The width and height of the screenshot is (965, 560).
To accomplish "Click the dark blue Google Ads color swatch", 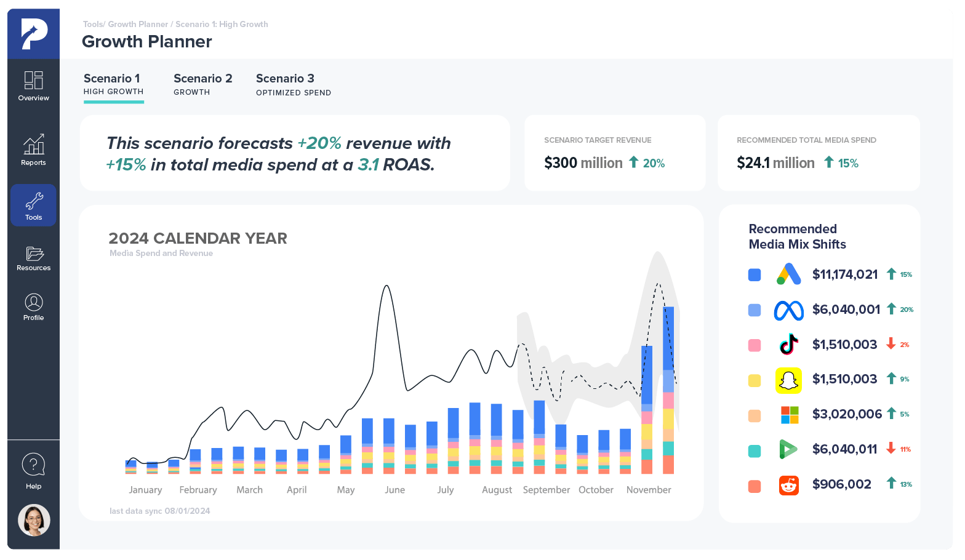I will pyautogui.click(x=754, y=275).
